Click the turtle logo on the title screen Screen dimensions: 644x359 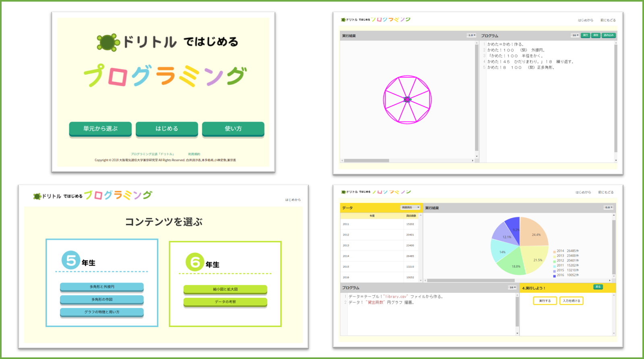(108, 42)
